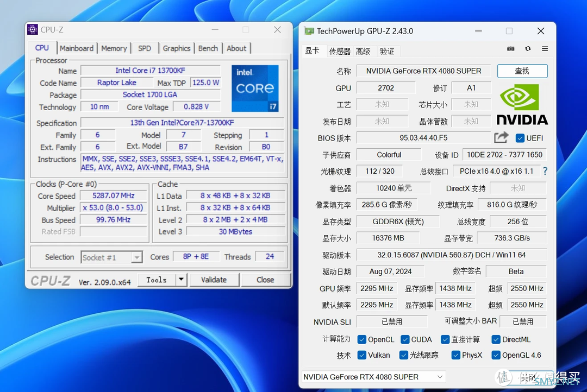This screenshot has height=392, width=587.
Task: Click the GPU-Z refresh icon
Action: 528,49
